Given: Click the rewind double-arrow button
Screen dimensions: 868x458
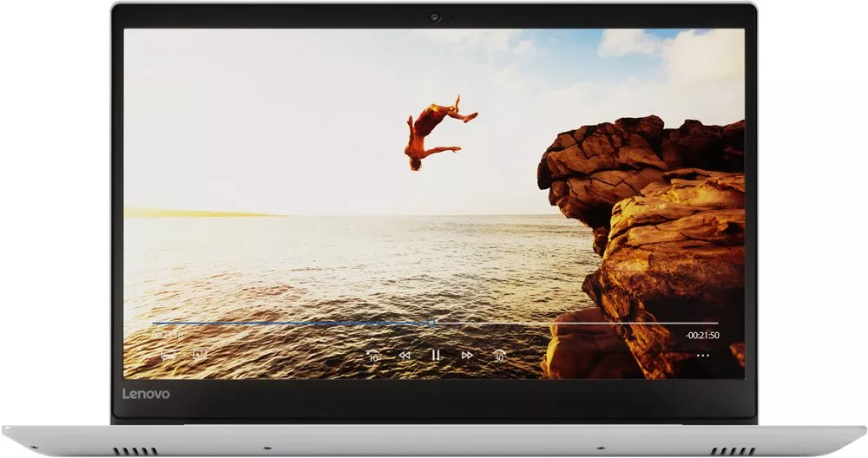Looking at the screenshot, I should pyautogui.click(x=404, y=355).
